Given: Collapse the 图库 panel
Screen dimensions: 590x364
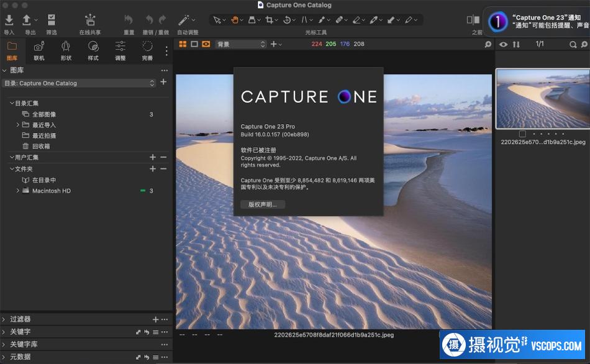Looking at the screenshot, I should [x=4, y=70].
